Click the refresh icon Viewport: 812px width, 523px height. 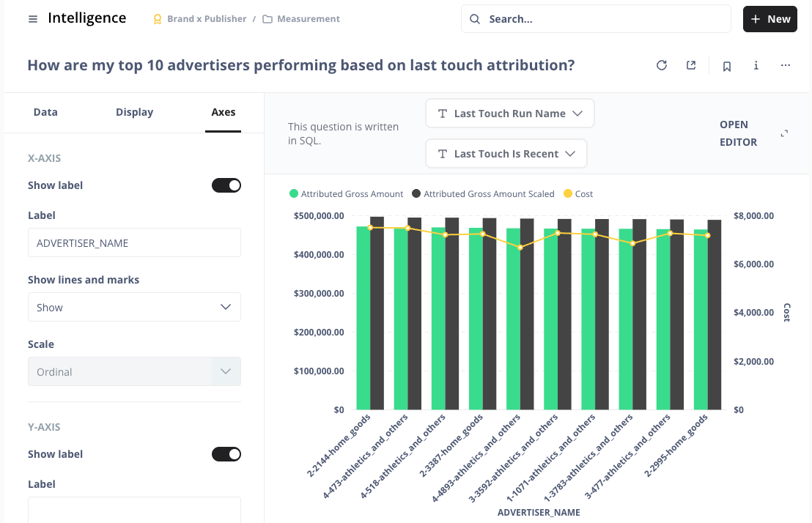pyautogui.click(x=662, y=66)
